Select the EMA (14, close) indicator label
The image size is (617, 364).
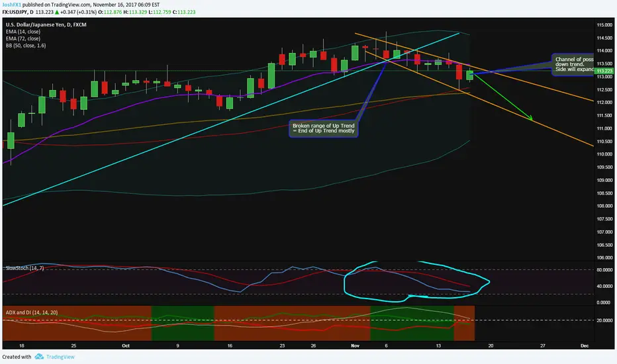tap(23, 32)
